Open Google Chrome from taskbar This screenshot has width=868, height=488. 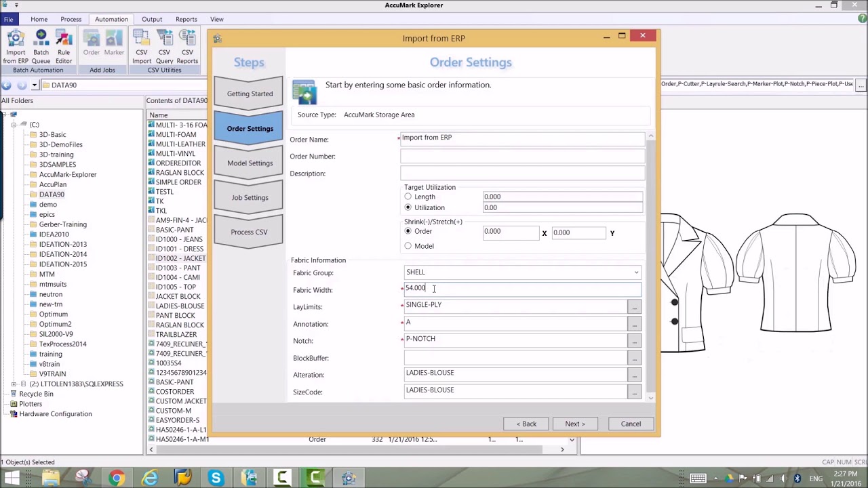(x=117, y=478)
